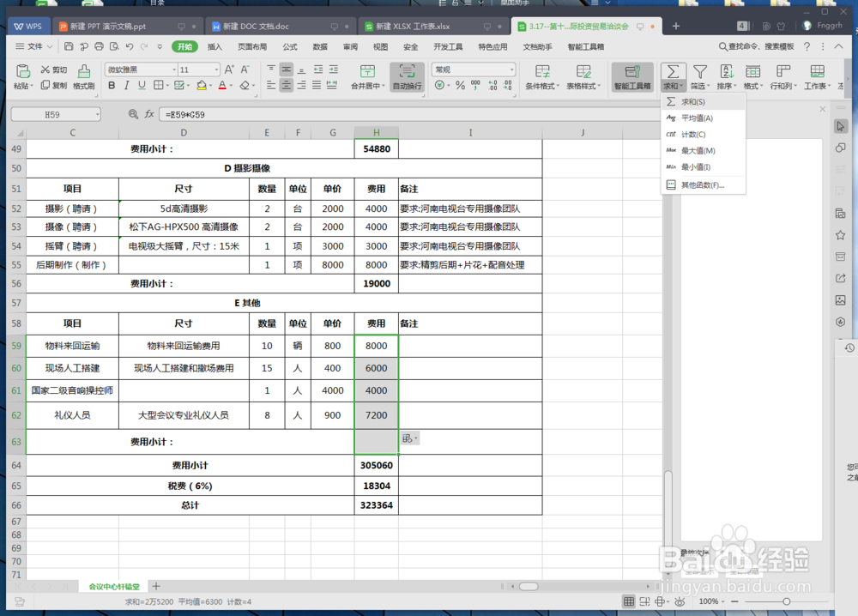This screenshot has width=858, height=616.
Task: Click the Eraser clear-format icon
Action: click(x=245, y=85)
